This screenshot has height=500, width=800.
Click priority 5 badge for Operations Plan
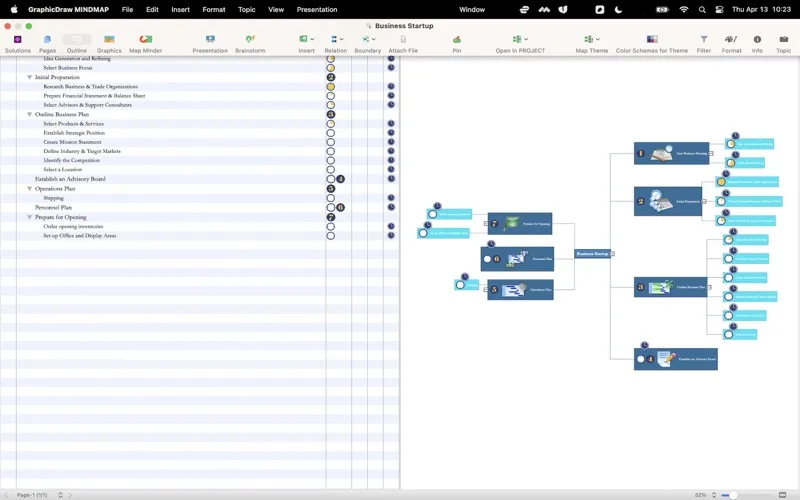pos(331,189)
